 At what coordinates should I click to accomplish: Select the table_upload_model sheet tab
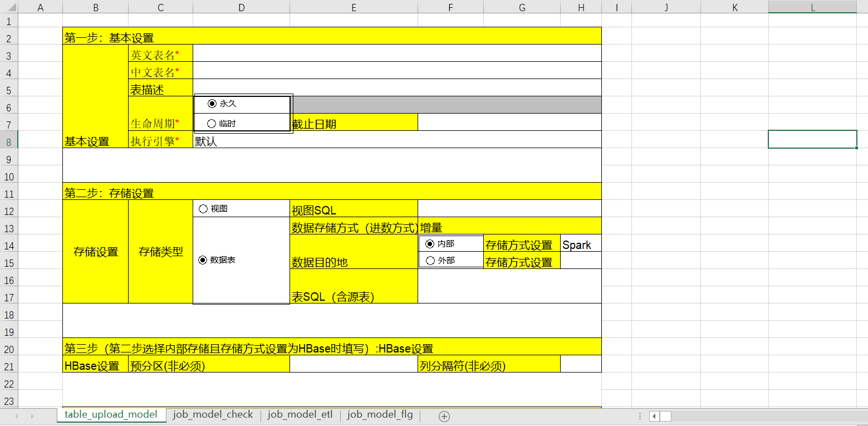(111, 414)
